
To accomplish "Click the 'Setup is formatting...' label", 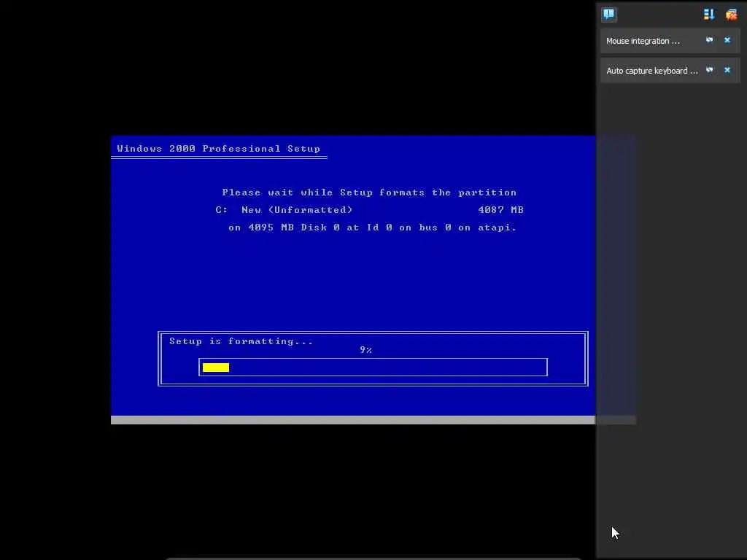I will pos(241,341).
